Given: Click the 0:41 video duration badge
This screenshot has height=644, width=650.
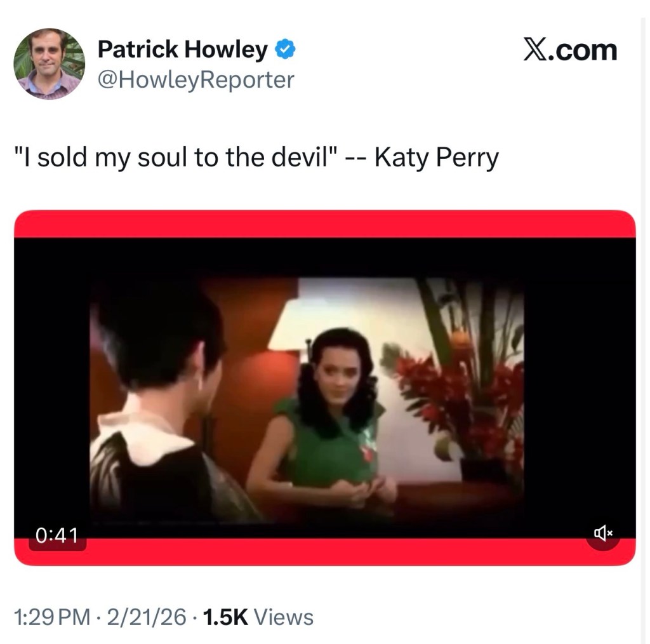Looking at the screenshot, I should [58, 535].
